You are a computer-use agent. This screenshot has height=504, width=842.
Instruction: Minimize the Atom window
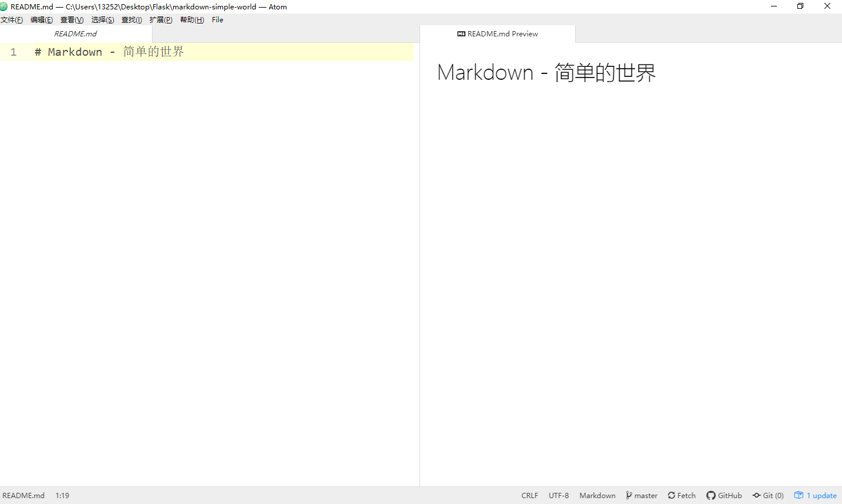pyautogui.click(x=774, y=6)
